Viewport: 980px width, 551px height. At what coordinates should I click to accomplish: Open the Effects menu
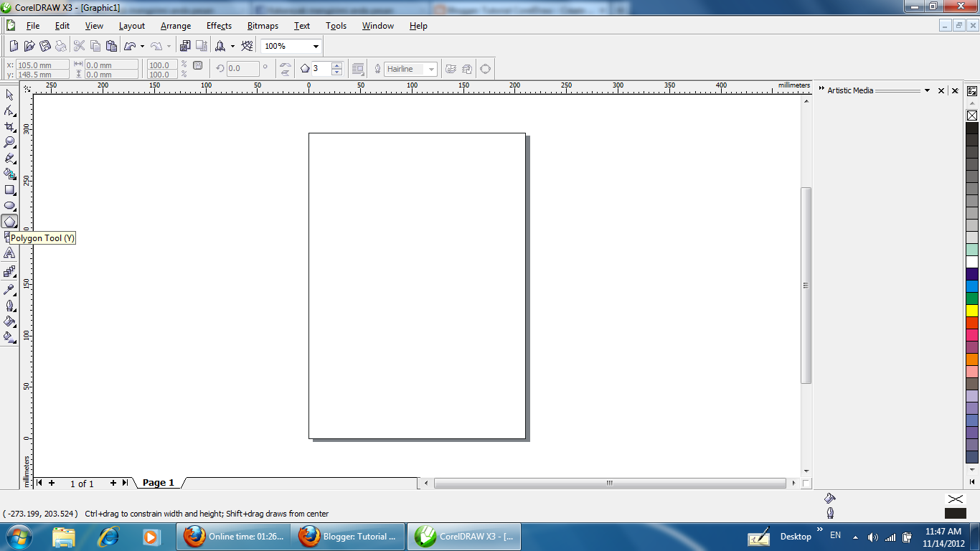[x=219, y=26]
